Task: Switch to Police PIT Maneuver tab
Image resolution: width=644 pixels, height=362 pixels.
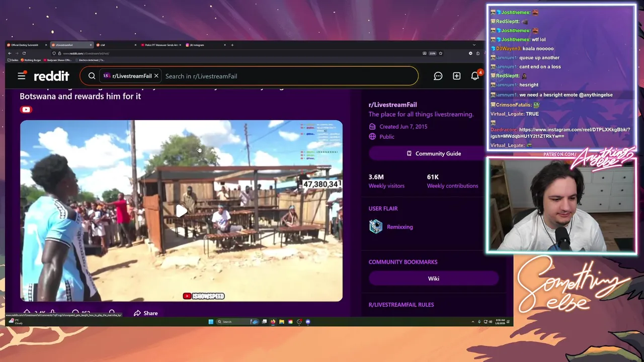Action: tap(161, 45)
